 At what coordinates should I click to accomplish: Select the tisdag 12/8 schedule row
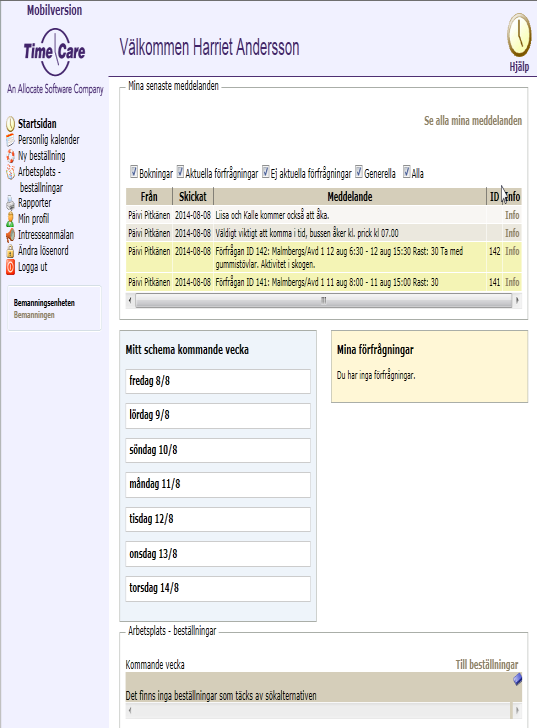click(x=218, y=520)
